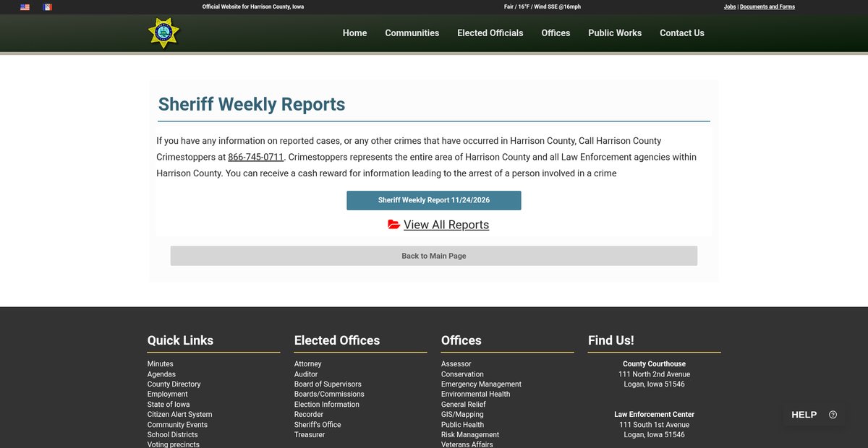Click the sheriff star badge logo
Screen dimensions: 868x448
click(163, 33)
